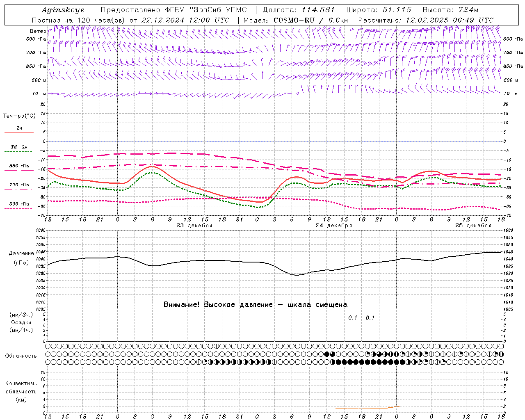Click the "700 гПа" legend in temperature panel
The image size is (525, 420).
coord(19,187)
